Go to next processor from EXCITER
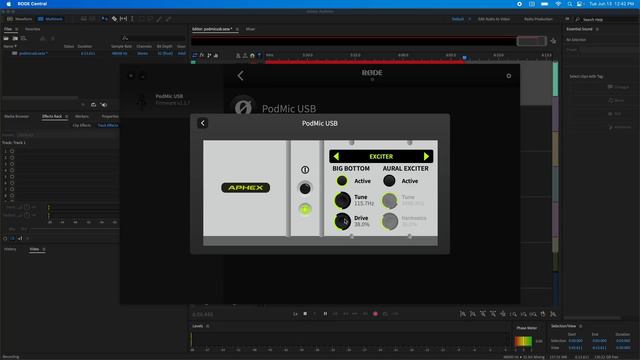Image resolution: width=640 pixels, height=360 pixels. [x=426, y=156]
